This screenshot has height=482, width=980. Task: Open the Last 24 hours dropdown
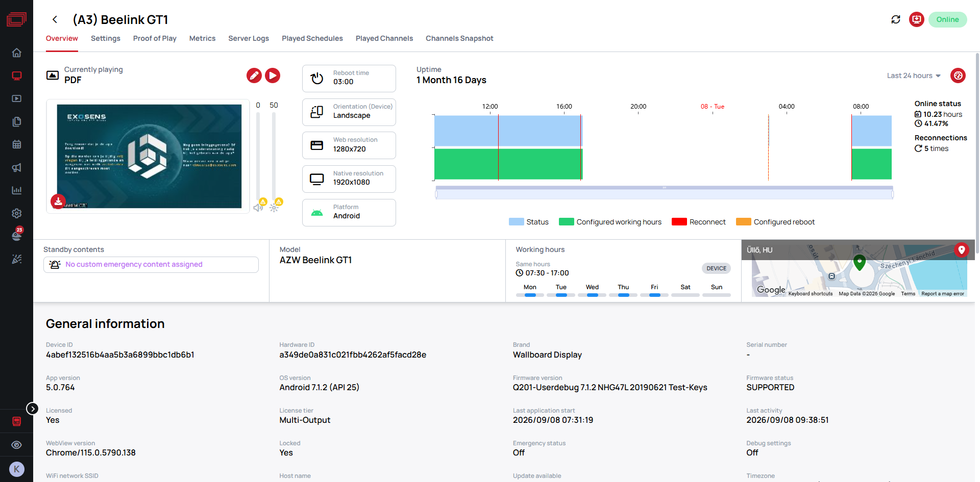point(914,75)
